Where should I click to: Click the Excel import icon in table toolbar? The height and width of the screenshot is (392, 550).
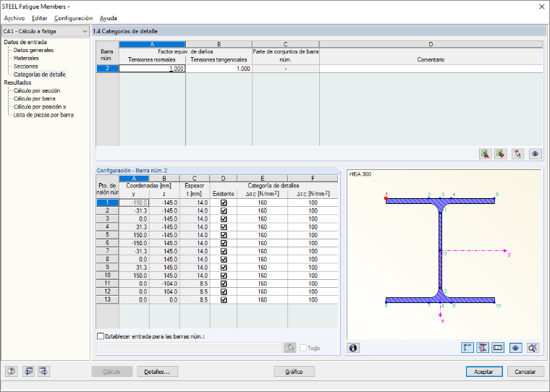[x=501, y=154]
